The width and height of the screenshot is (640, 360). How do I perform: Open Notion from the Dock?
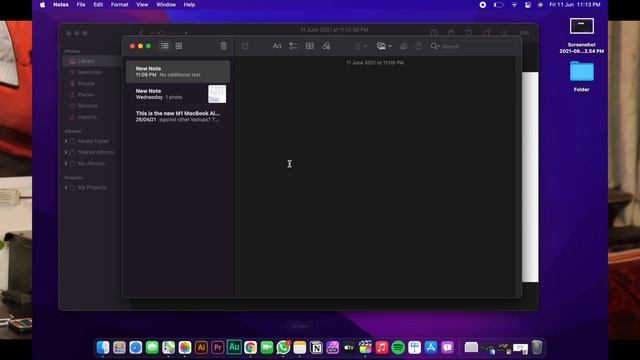click(x=316, y=347)
